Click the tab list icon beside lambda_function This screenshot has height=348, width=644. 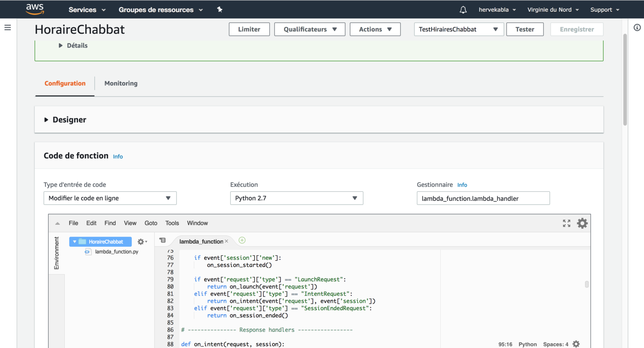163,240
